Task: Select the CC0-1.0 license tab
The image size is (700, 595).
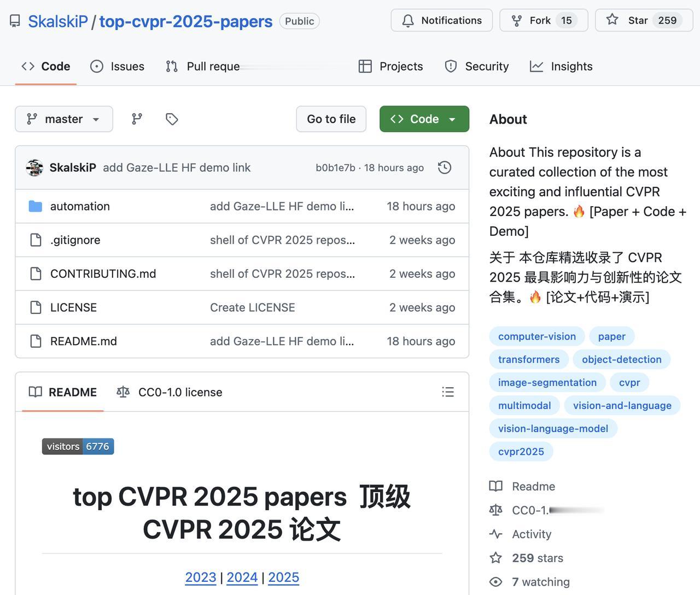Action: 170,392
